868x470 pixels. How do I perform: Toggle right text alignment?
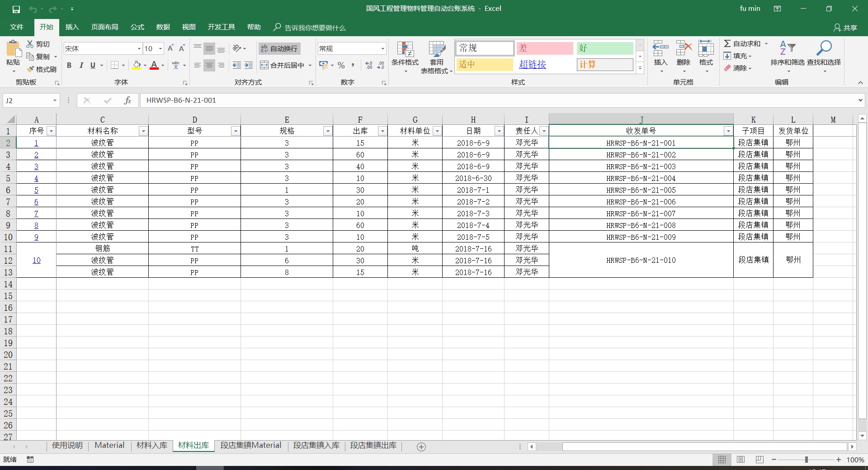221,65
